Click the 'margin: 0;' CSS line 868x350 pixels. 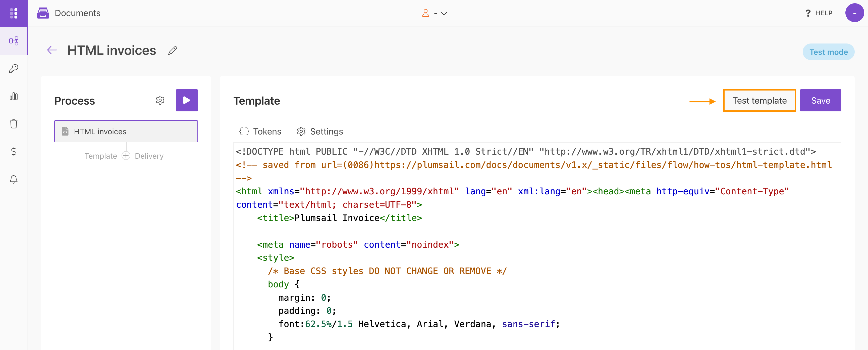[x=305, y=298]
